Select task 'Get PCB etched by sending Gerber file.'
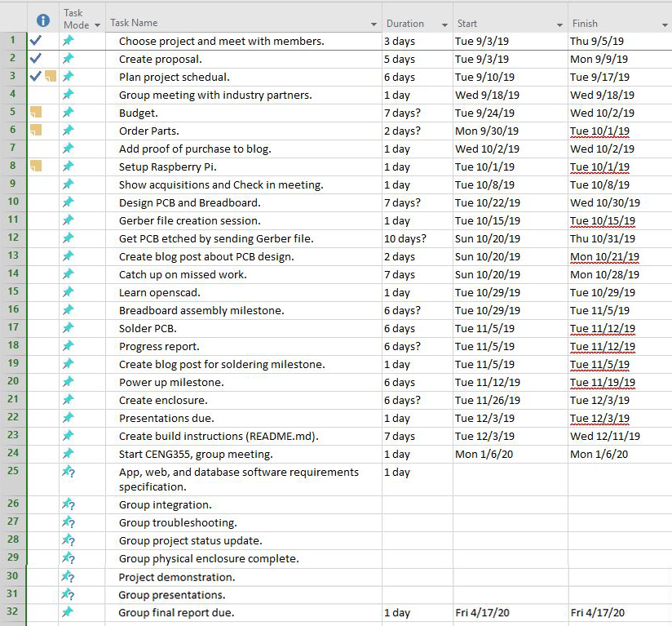The width and height of the screenshot is (672, 626). click(216, 239)
